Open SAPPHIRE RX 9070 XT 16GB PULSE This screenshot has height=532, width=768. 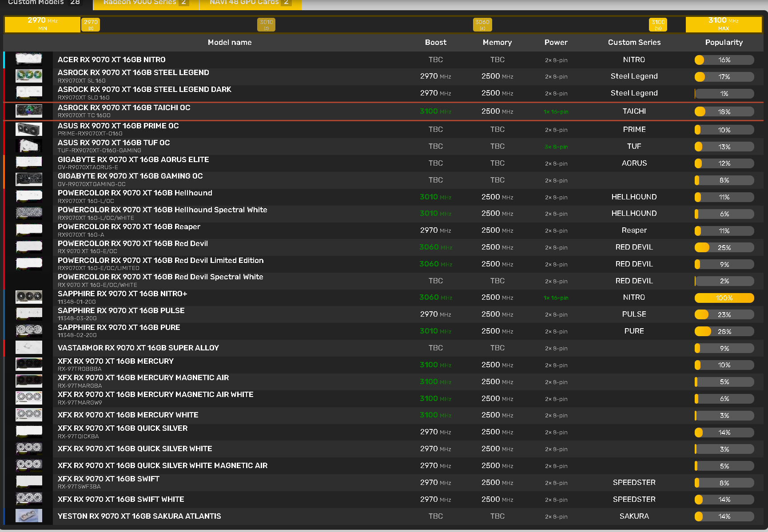[x=121, y=310]
